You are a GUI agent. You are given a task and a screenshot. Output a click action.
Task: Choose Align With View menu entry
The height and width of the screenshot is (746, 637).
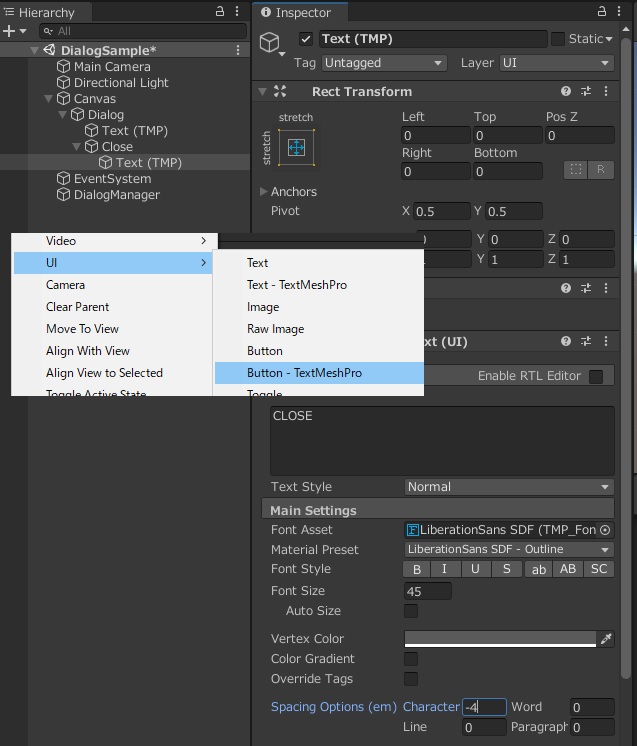click(x=114, y=351)
